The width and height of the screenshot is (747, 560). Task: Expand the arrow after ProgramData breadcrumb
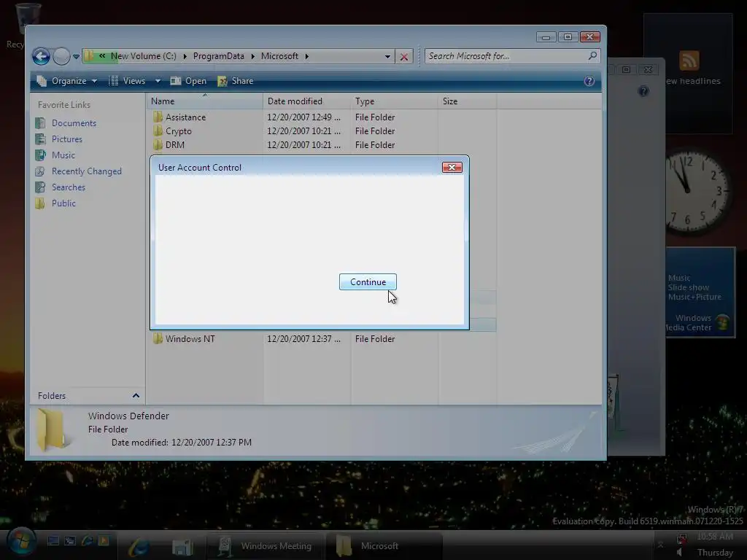pyautogui.click(x=252, y=56)
